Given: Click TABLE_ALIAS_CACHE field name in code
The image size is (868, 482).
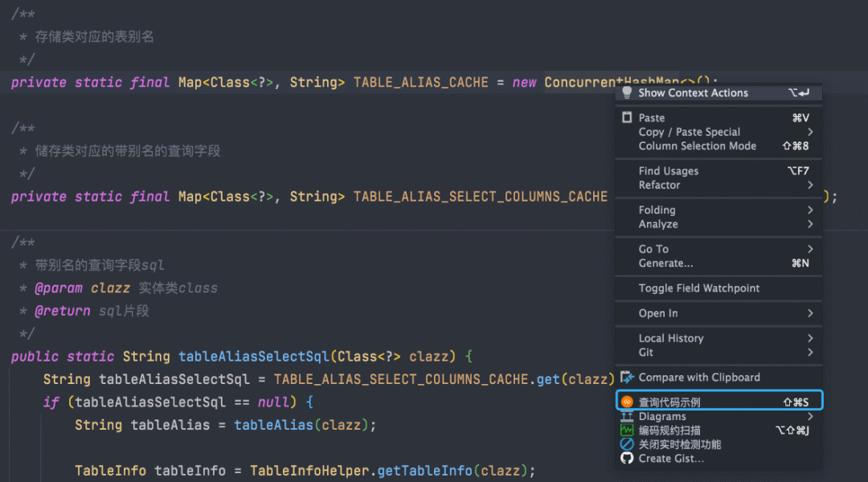Looking at the screenshot, I should tap(420, 83).
